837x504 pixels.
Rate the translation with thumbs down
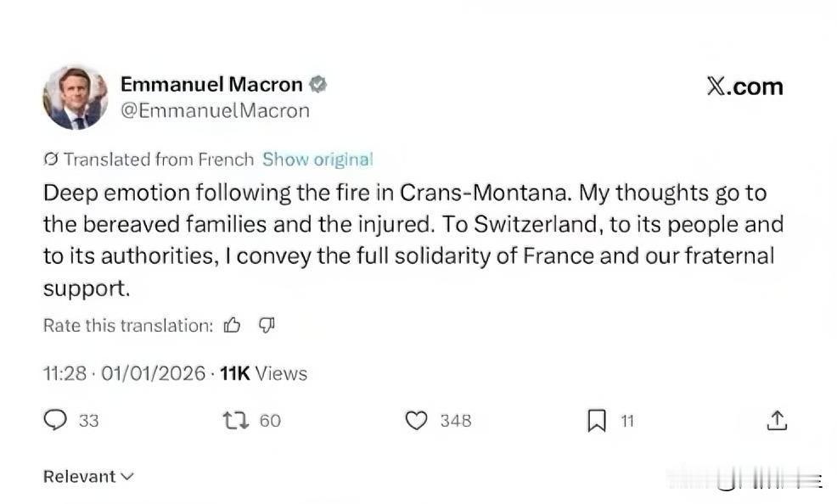(266, 325)
